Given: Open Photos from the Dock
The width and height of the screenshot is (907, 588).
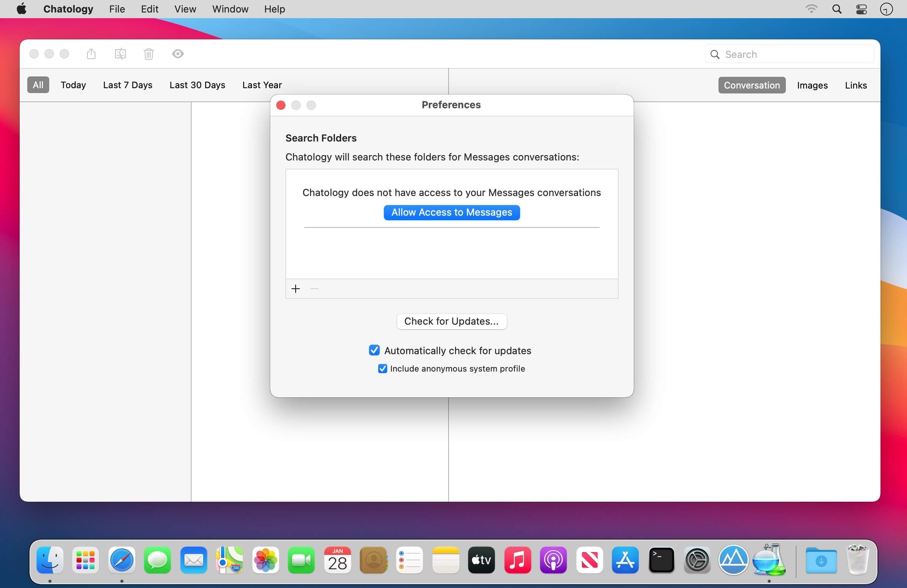Looking at the screenshot, I should [x=266, y=560].
